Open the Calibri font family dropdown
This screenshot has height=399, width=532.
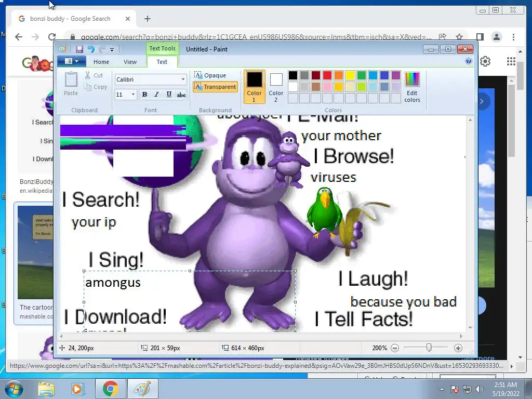[x=183, y=79]
